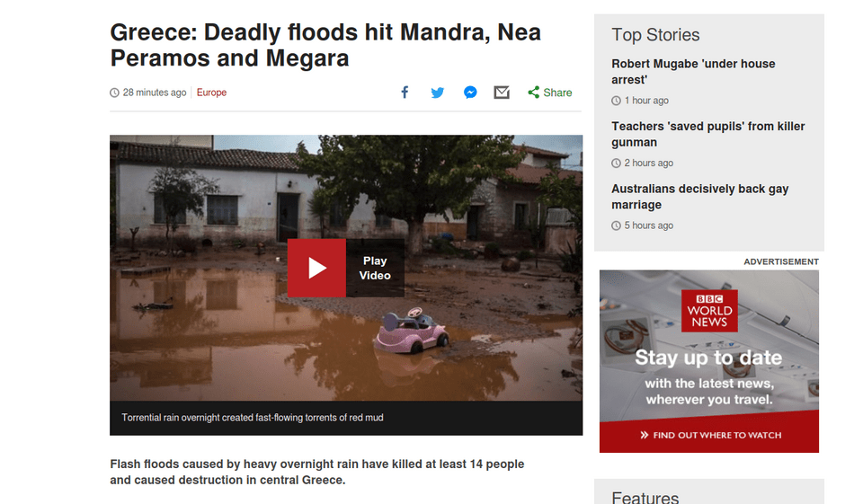863x504 pixels.
Task: Open the Europe section link
Action: [x=211, y=93]
